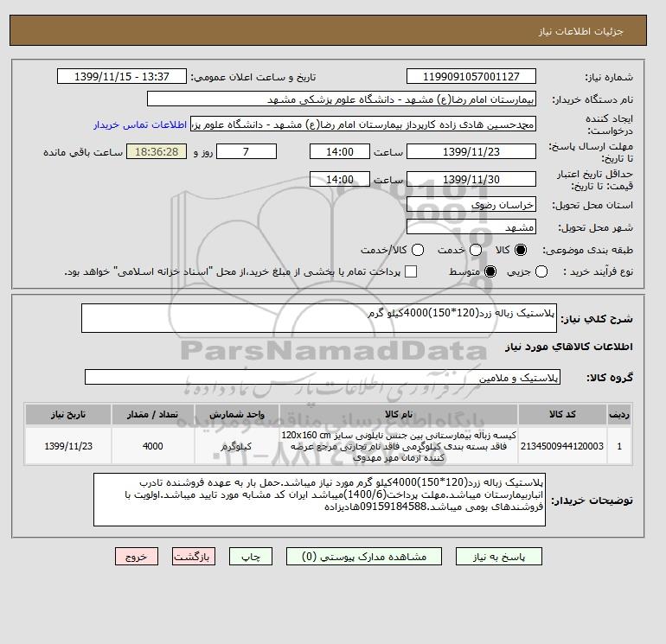Select the خدمت radio button
Screen dimensions: 666x644
pos(476,250)
